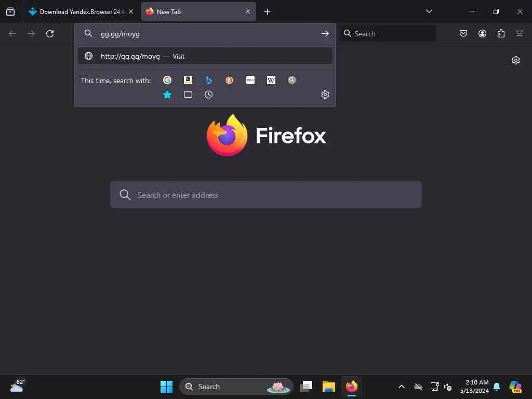This screenshot has height=399, width=532.
Task: Open Firefox account menu
Action: point(482,33)
